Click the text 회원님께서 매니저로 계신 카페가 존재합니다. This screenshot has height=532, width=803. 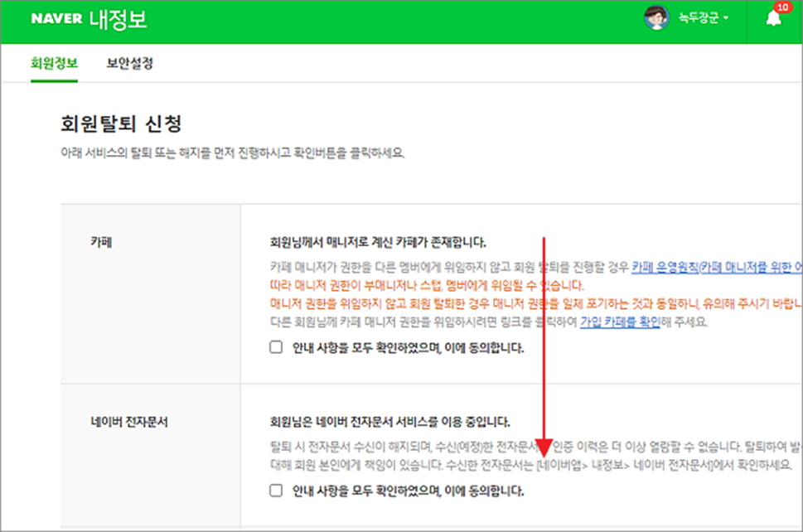click(x=378, y=242)
